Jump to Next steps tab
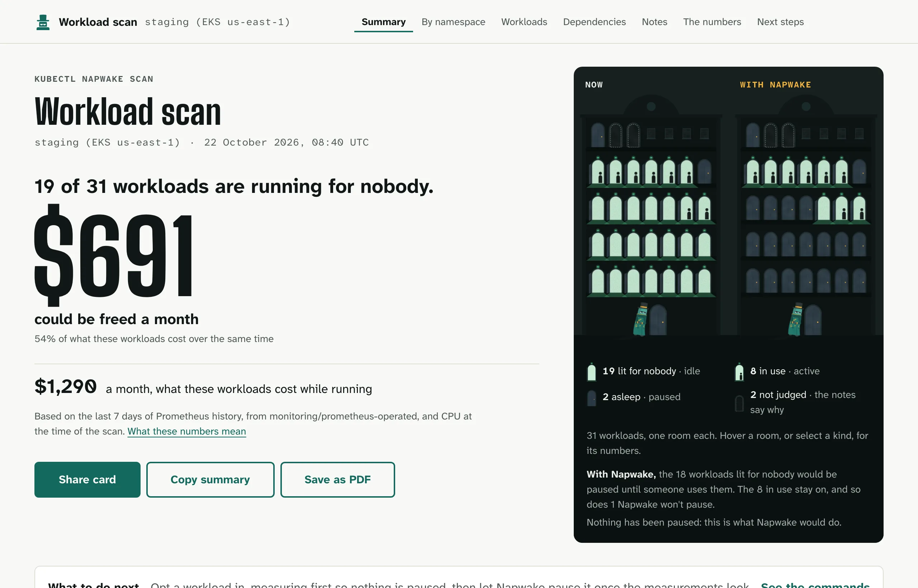Screen dimensions: 918x588 pyautogui.click(x=780, y=22)
